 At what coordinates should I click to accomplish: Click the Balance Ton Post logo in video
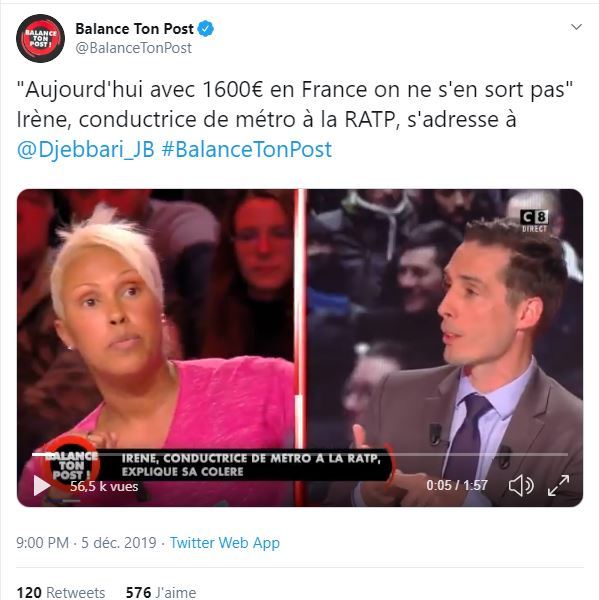(72, 465)
